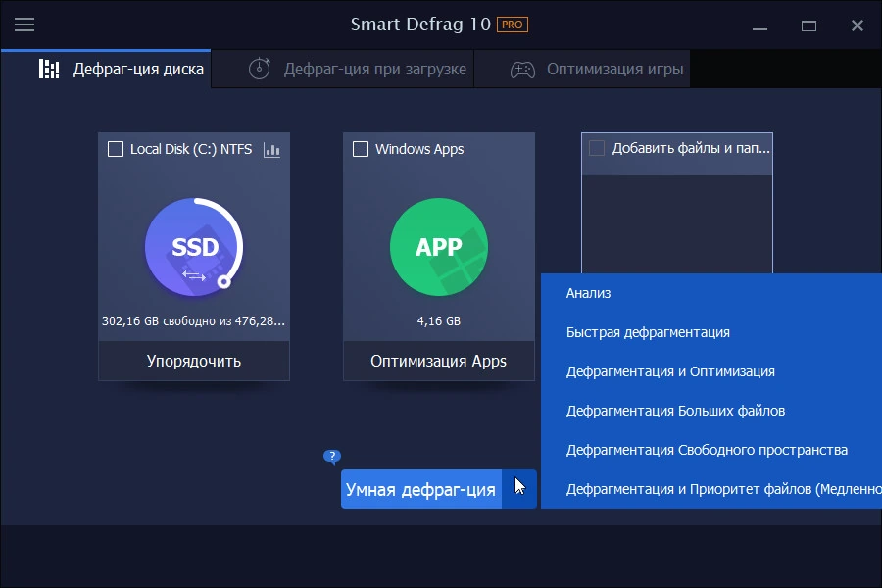This screenshot has width=882, height=588.
Task: Tick the Windows Apps checkbox
Action: [361, 149]
